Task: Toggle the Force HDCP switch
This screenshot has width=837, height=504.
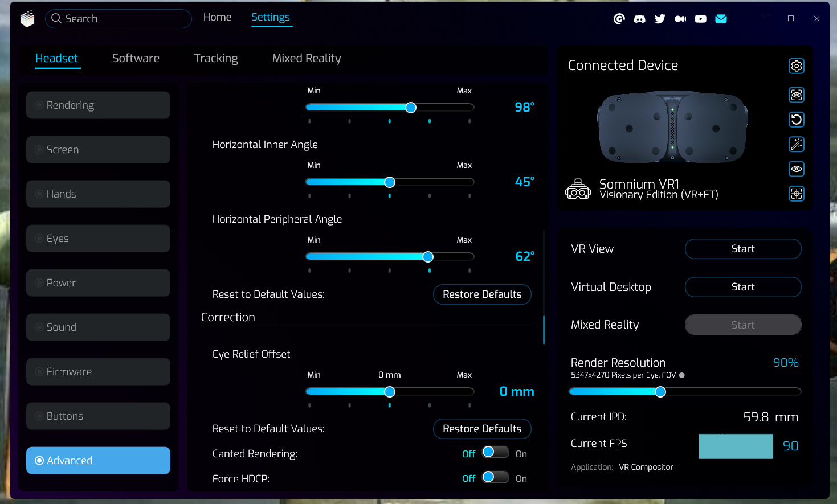Action: coord(495,477)
